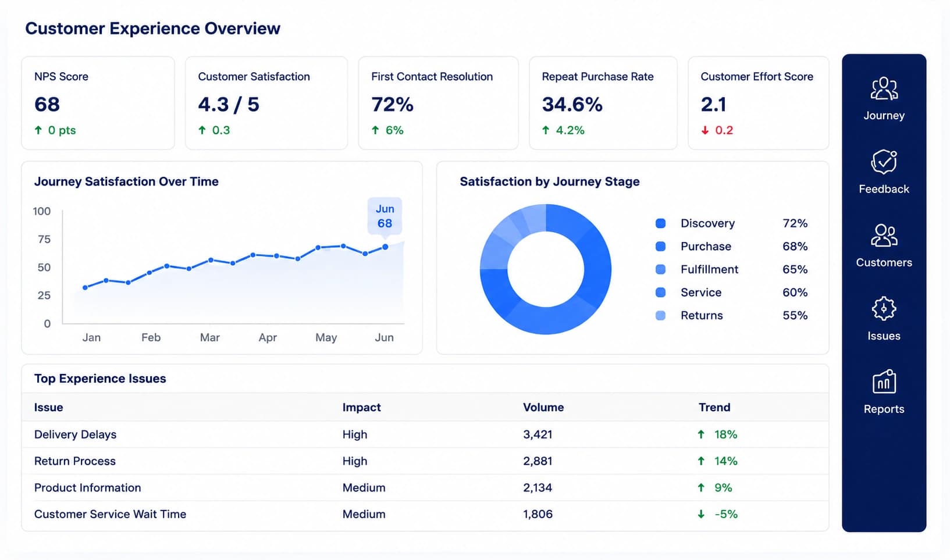This screenshot has height=560, width=950.
Task: Click the Repeat Purchase Rate up arrow
Action: coord(546,130)
